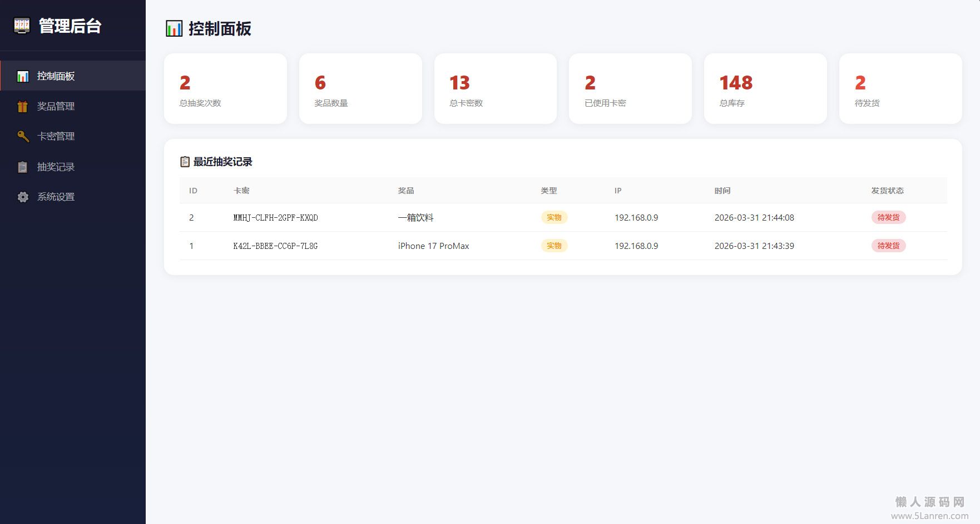Click the 最近抽奖记录 section title
Screen dimensions: 980x524
223,162
